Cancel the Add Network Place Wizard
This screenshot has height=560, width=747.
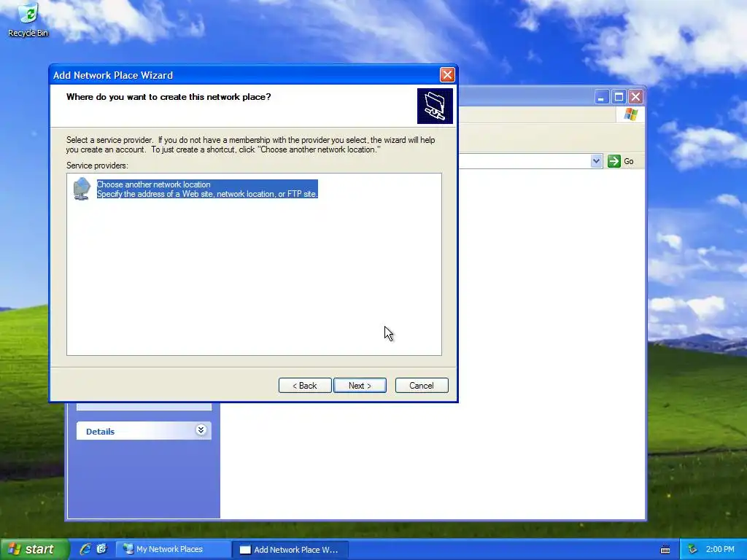coord(422,385)
